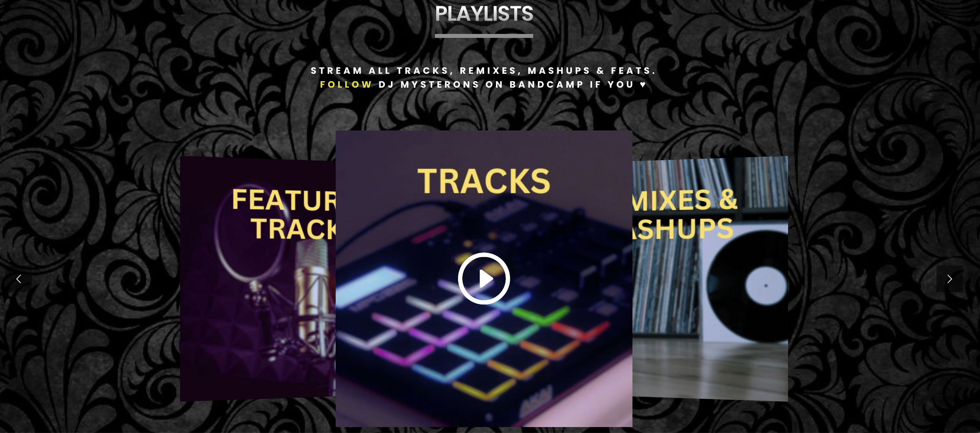Image resolution: width=980 pixels, height=433 pixels.
Task: Click the previous slide arrow on the carousel
Action: pyautogui.click(x=18, y=279)
